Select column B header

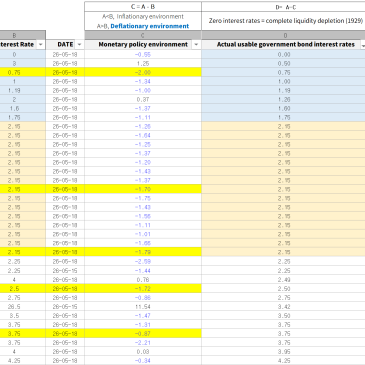[23, 35]
